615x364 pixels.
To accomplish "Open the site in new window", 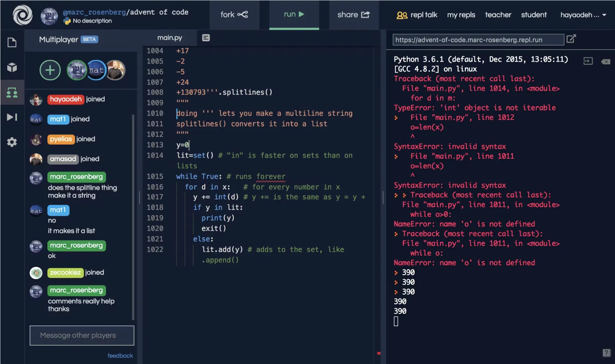I will point(571,39).
